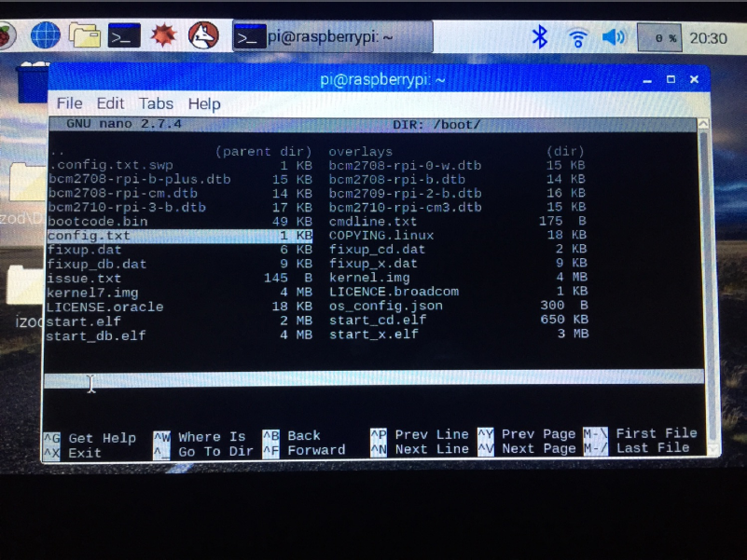
Task: Open the Wolfram wolf icon
Action: click(203, 35)
